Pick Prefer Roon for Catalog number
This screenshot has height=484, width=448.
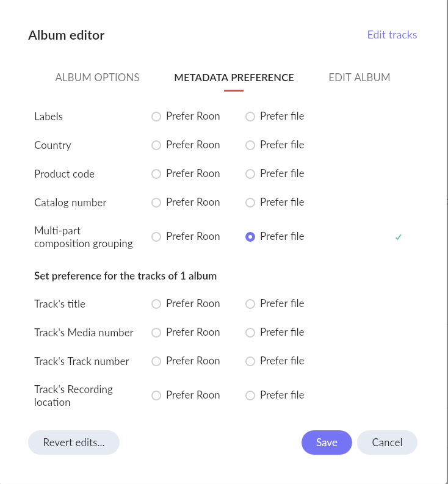[x=156, y=203]
